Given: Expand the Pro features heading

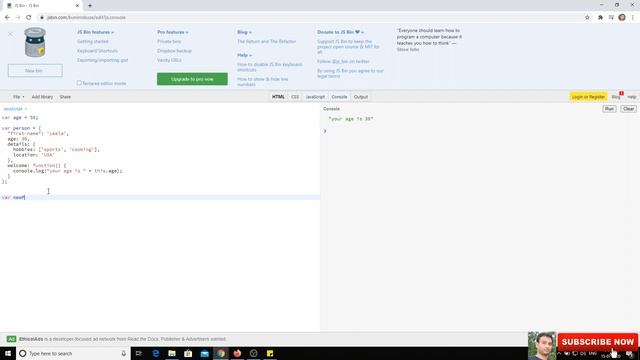Looking at the screenshot, I should (x=173, y=32).
